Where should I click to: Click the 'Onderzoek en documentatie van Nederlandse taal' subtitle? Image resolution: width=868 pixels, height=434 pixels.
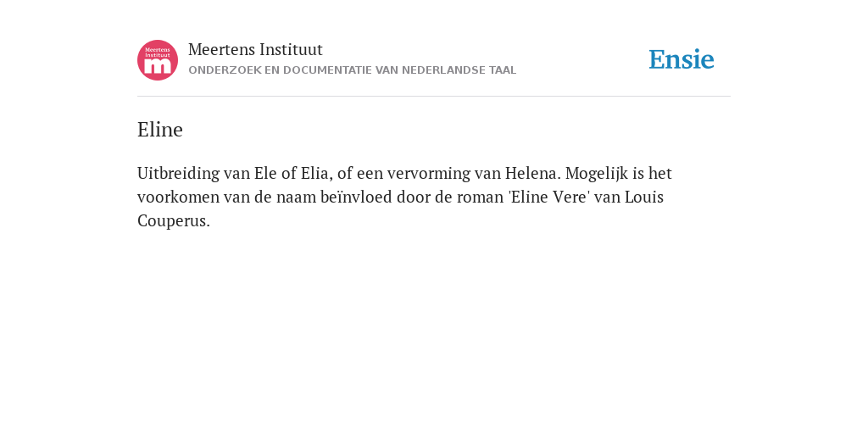[352, 70]
